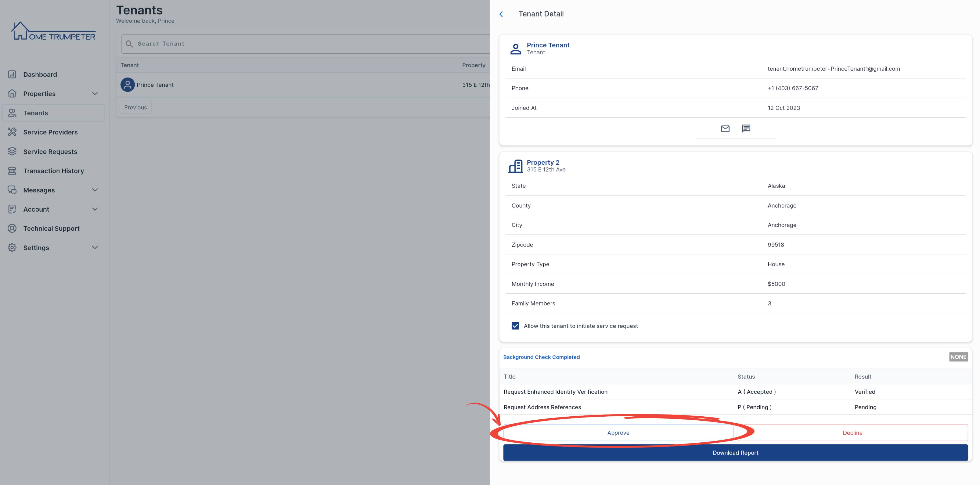Image resolution: width=980 pixels, height=485 pixels.
Task: Click the email icon for Prince Tenant
Action: pyautogui.click(x=725, y=129)
